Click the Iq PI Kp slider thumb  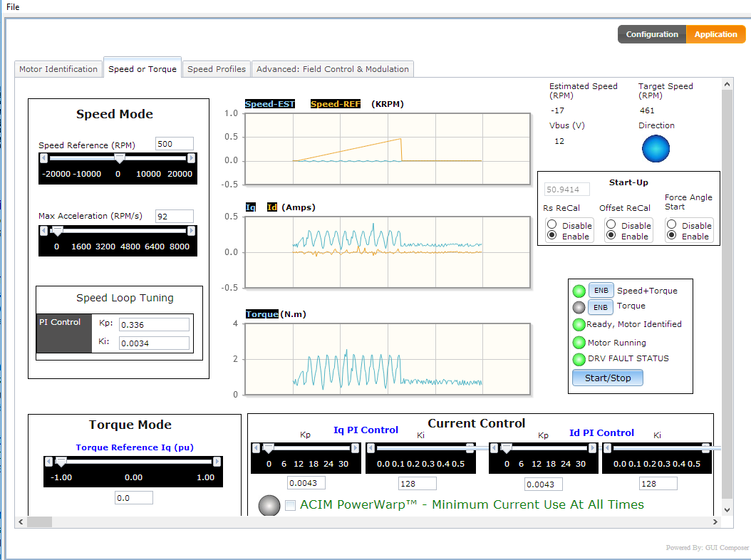pos(269,448)
